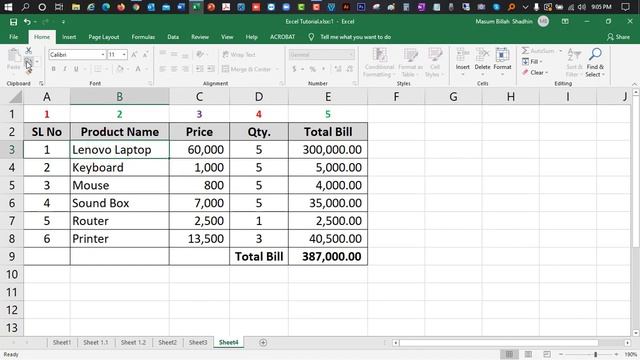Open Conditional Formatting menu
This screenshot has width=640, height=360.
tap(379, 62)
